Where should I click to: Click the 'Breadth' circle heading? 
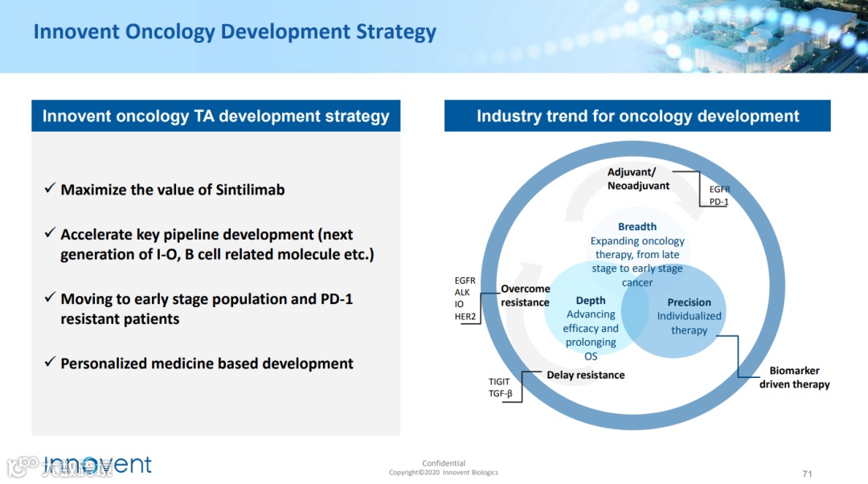tap(637, 227)
